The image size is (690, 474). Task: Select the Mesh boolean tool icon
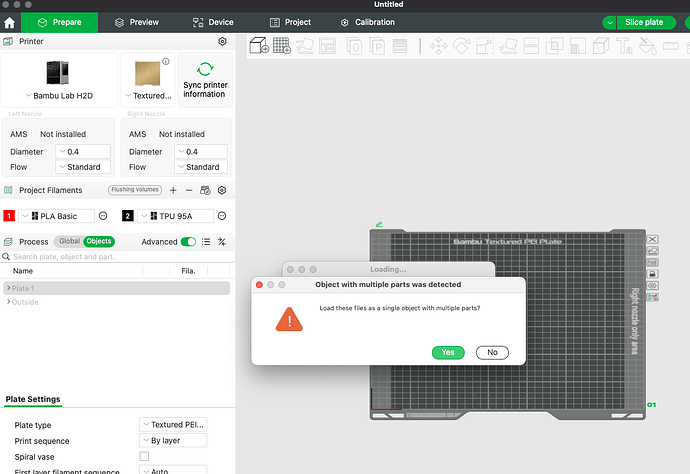[554, 46]
